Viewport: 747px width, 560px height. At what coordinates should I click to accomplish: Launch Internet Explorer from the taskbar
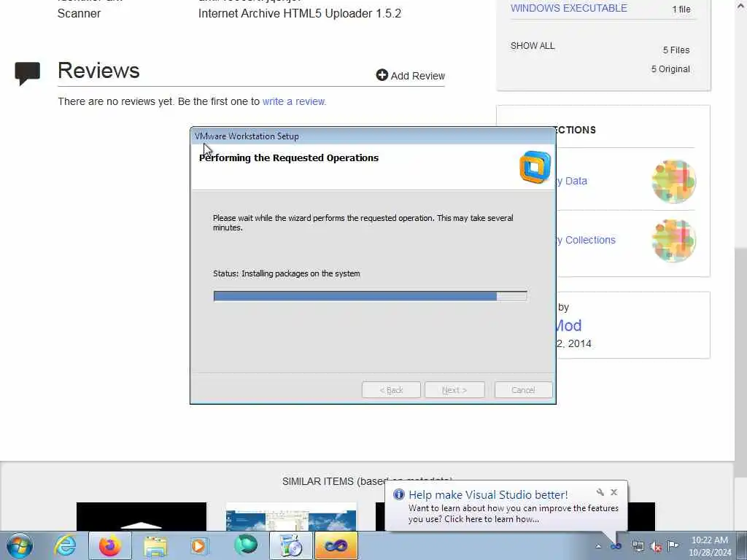(x=65, y=545)
